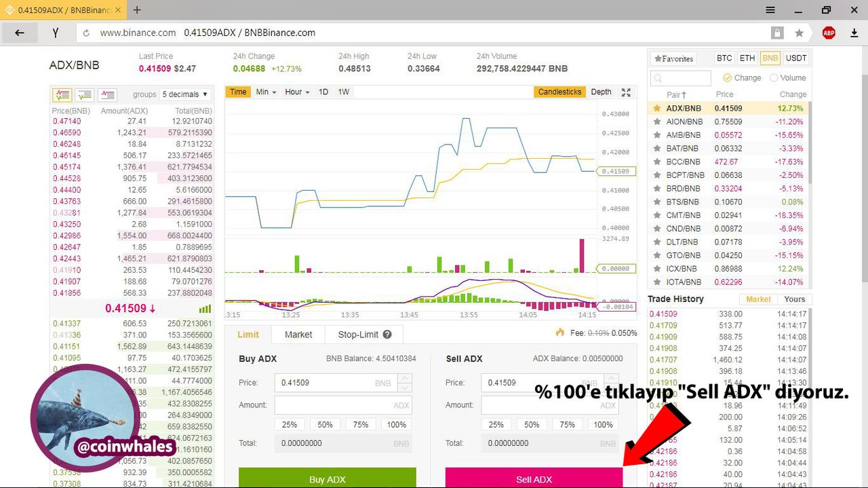Click the Sell ADX Amount input field

[x=549, y=405]
